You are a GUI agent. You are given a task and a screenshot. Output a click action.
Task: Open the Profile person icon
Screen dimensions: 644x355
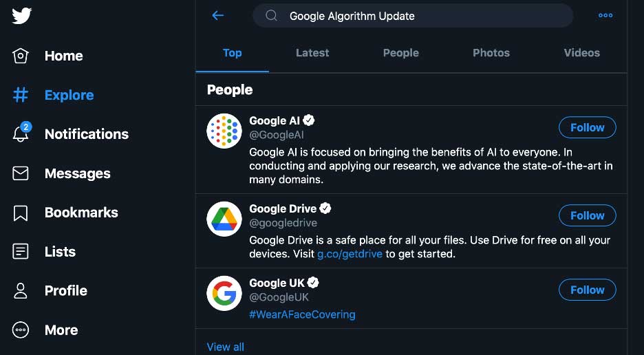(21, 290)
